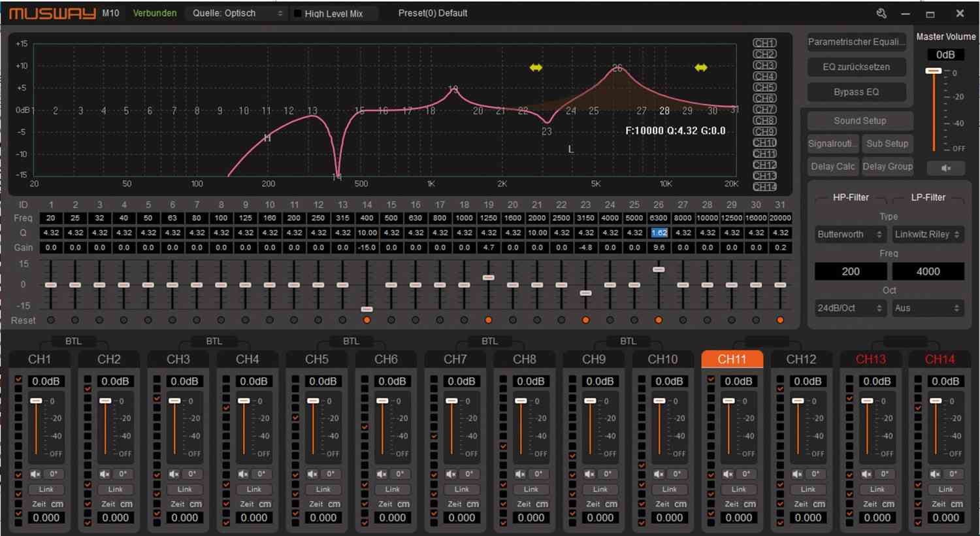Open the wrench settings icon in title bar

pyautogui.click(x=881, y=13)
